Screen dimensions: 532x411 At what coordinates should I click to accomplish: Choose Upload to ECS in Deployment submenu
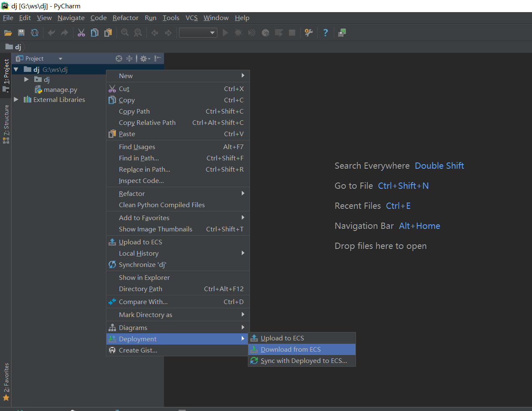click(x=302, y=338)
